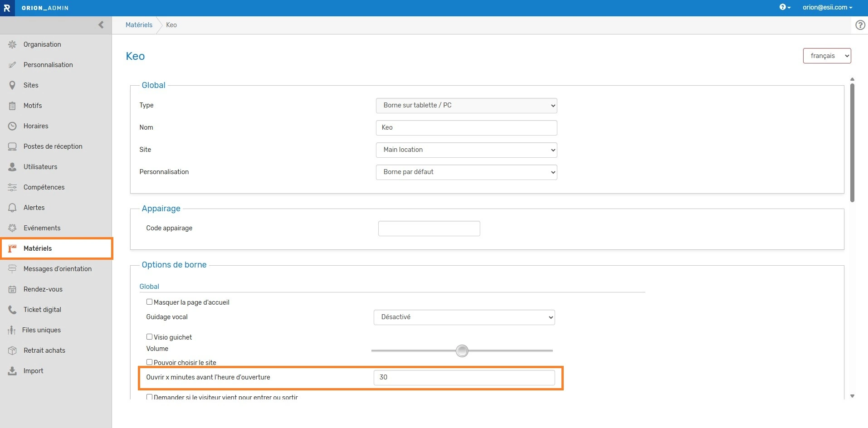This screenshot has height=428, width=868.
Task: Go to Matériels breadcrumb link
Action: [139, 25]
